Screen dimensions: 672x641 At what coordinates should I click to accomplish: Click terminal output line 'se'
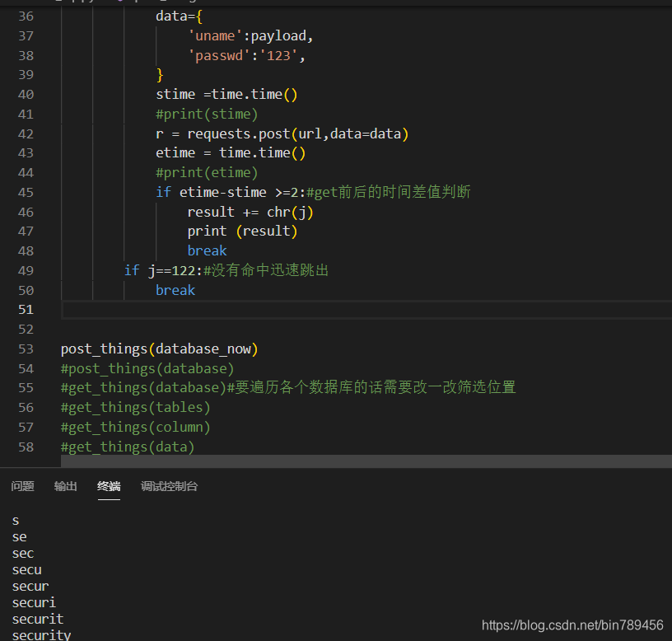pyautogui.click(x=19, y=537)
